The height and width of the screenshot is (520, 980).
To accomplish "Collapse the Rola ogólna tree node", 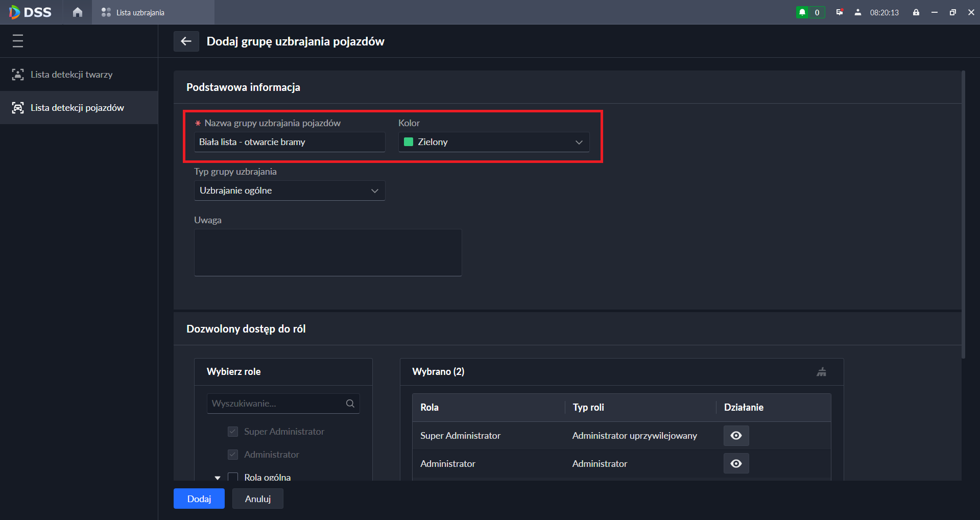I will click(x=218, y=478).
